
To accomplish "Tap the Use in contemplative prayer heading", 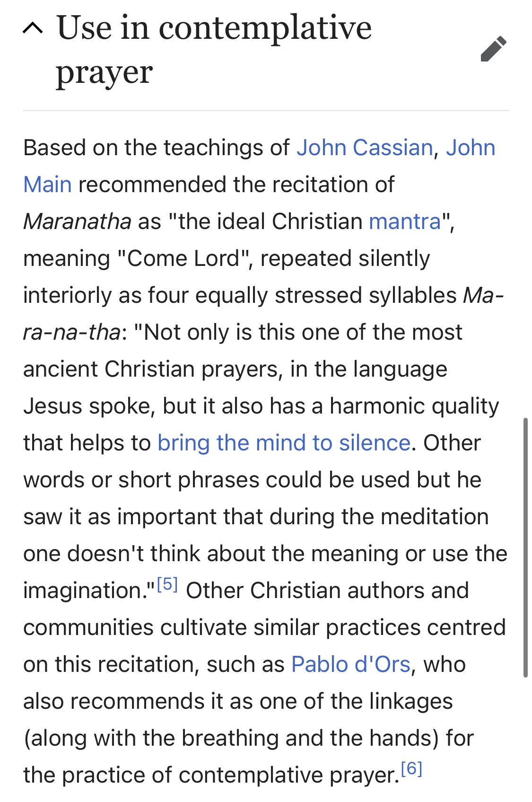I will [x=214, y=50].
